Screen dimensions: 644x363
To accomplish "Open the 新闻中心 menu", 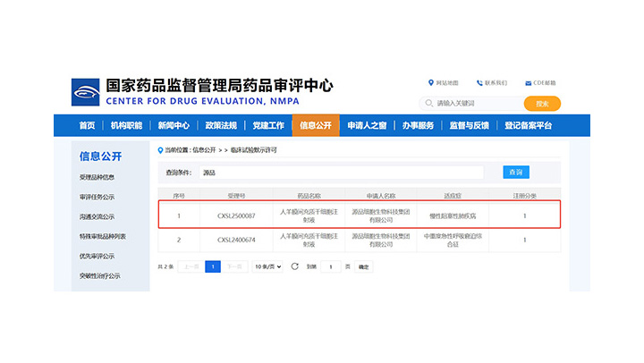I will pyautogui.click(x=174, y=125).
